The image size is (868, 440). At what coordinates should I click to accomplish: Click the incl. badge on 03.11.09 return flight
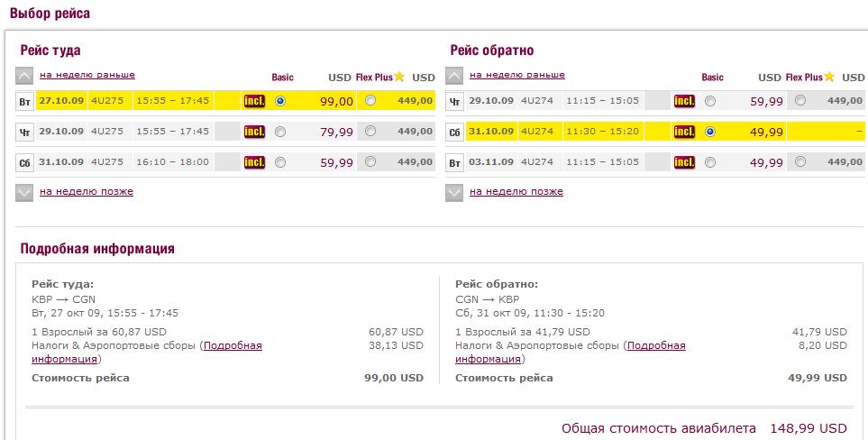[684, 163]
